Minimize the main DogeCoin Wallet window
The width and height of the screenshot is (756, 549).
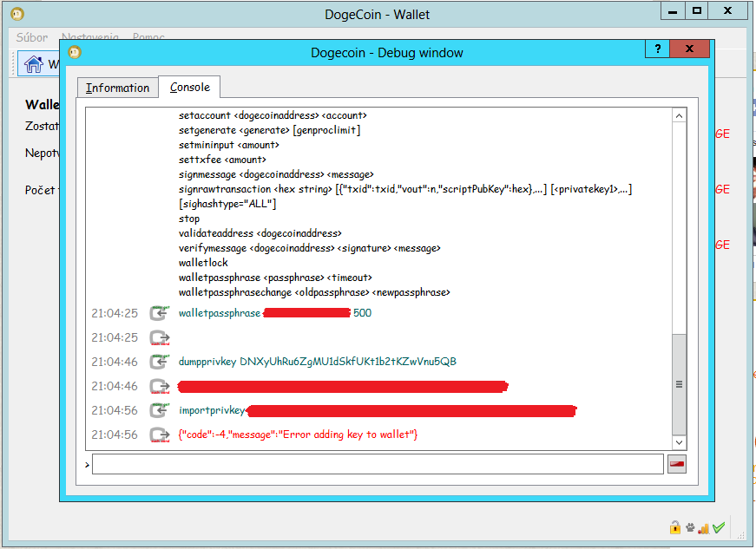[673, 11]
